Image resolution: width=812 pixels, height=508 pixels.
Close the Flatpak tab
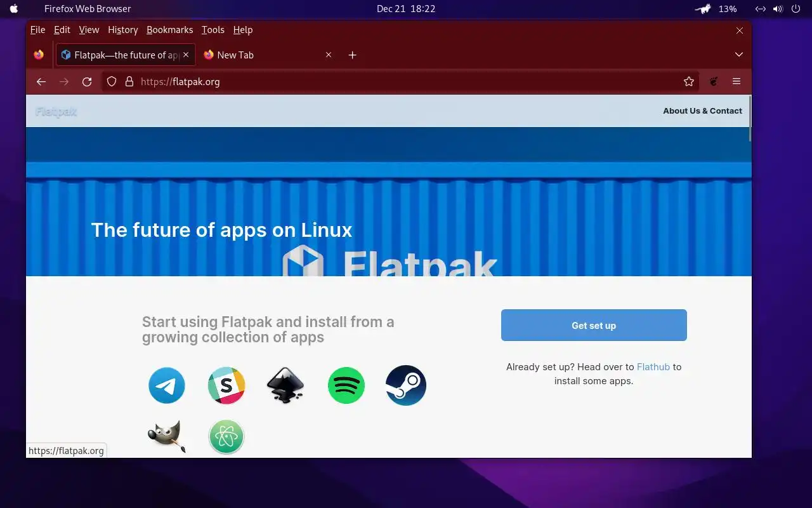click(186, 55)
